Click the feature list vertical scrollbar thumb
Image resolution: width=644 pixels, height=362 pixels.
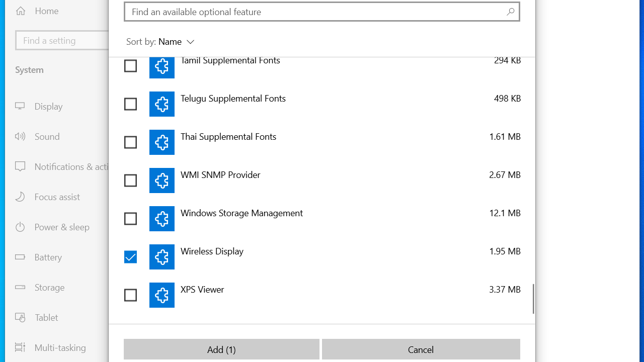coord(533,299)
